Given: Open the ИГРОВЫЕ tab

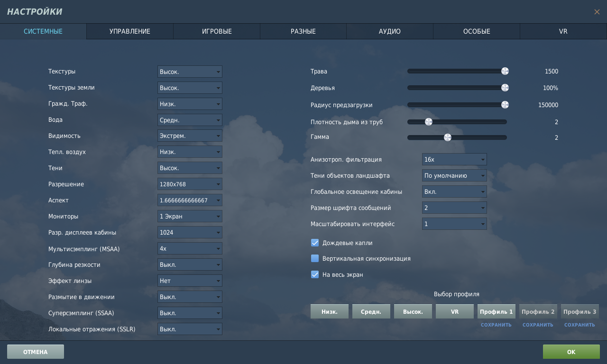Looking at the screenshot, I should (x=217, y=31).
